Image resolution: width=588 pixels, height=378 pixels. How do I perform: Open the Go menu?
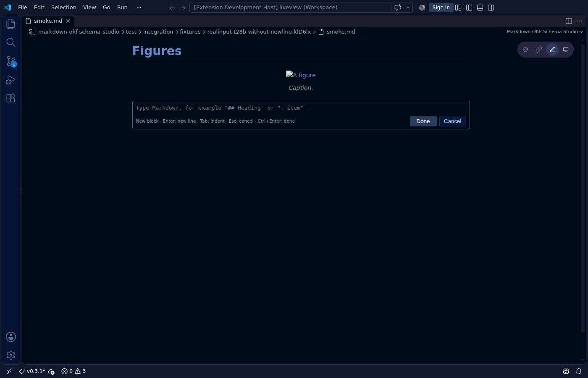[107, 8]
